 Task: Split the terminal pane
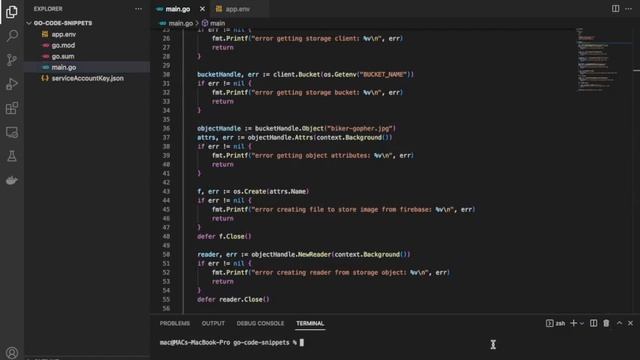(593, 323)
